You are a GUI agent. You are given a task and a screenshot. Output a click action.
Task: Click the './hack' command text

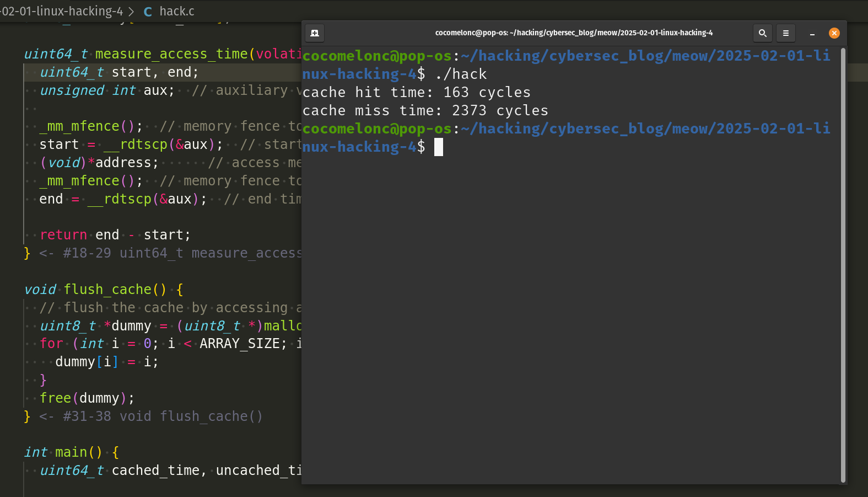461,74
